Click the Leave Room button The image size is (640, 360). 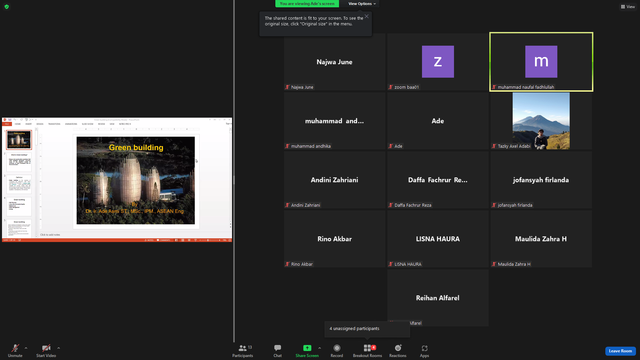click(620, 351)
